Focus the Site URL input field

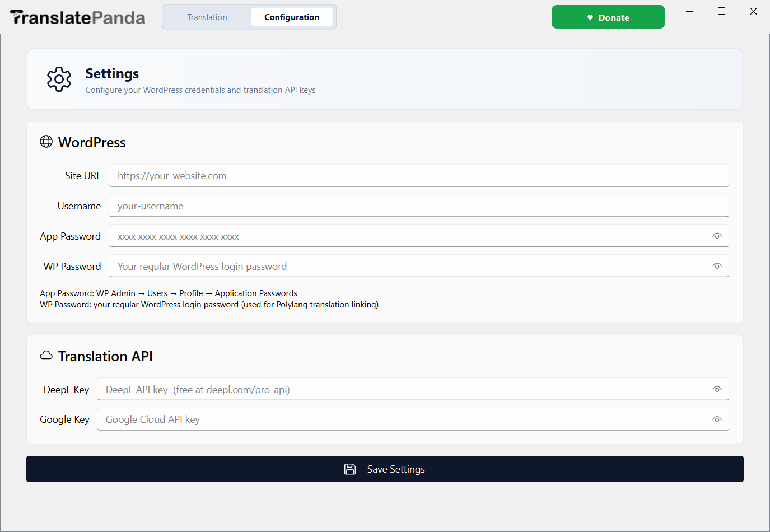(x=419, y=176)
